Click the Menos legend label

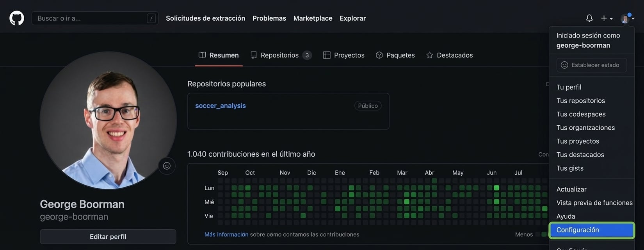click(524, 234)
